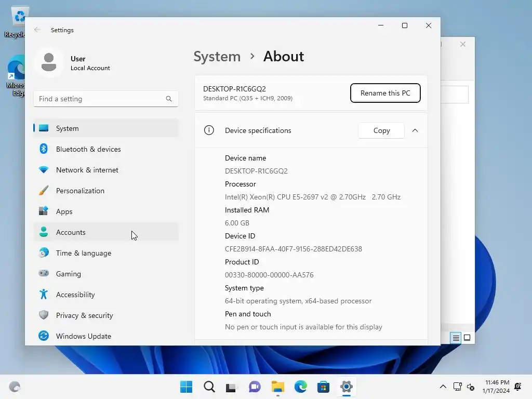Select details view icon in background window

pyautogui.click(x=456, y=338)
